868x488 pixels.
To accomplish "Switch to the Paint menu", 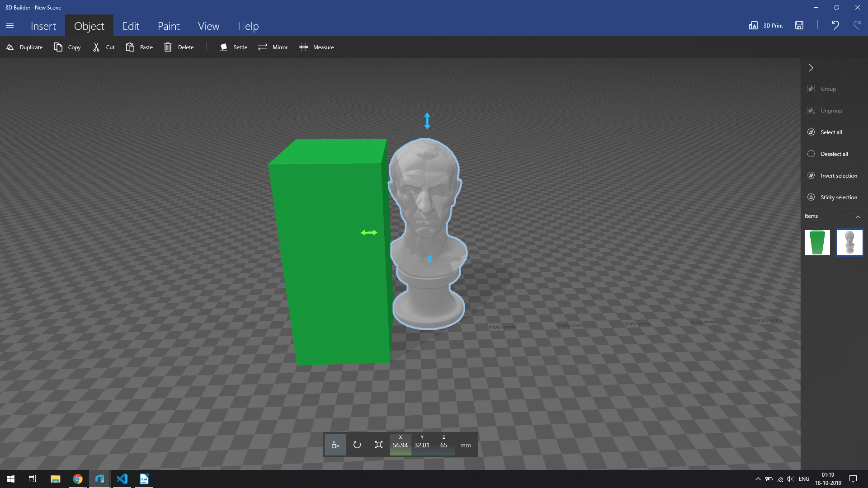I will pyautogui.click(x=168, y=26).
